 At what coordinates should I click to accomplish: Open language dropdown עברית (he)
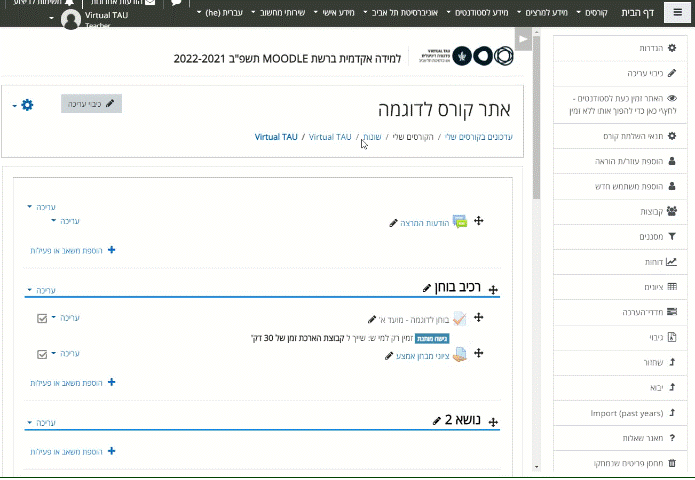click(x=220, y=12)
